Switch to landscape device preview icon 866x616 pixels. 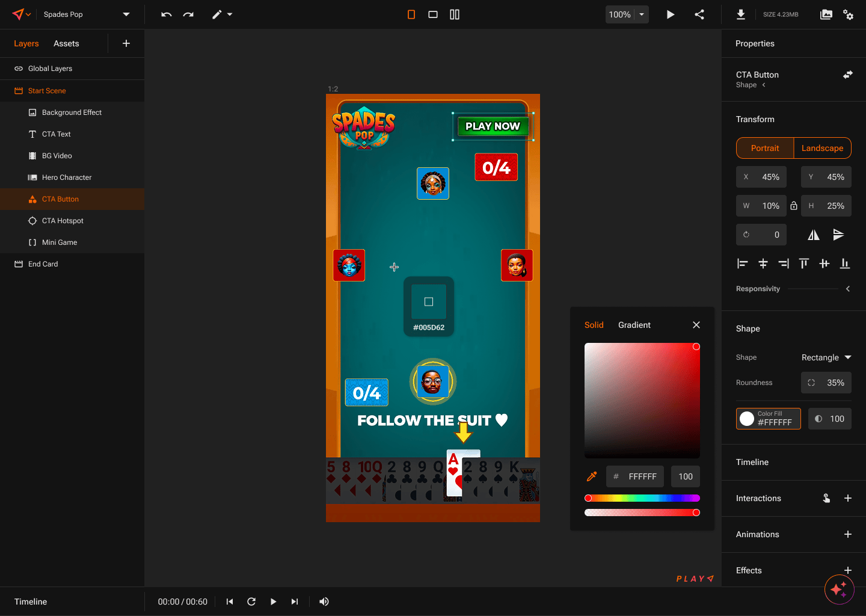coord(433,14)
